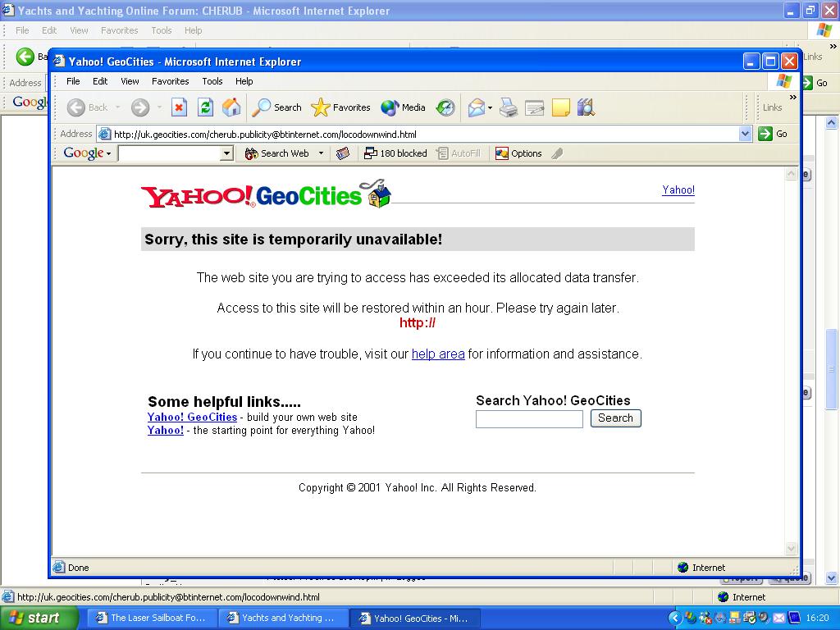Viewport: 840px width, 630px height.
Task: Click the Done status text
Action: click(x=78, y=568)
